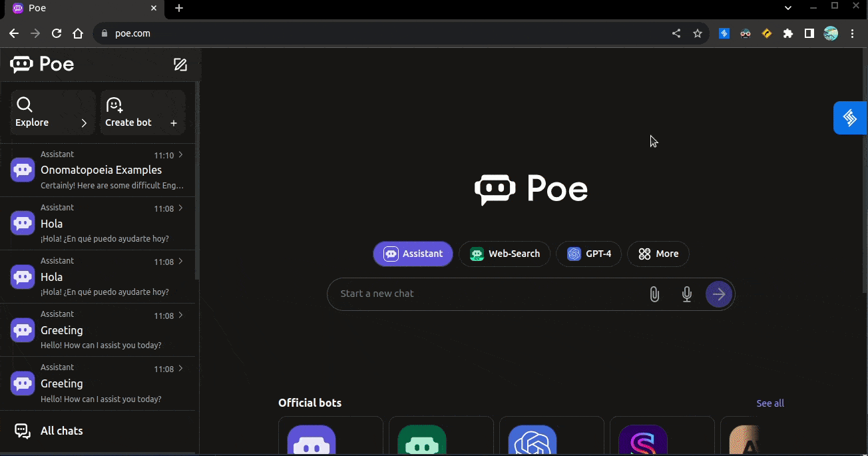Screen dimensions: 868x456
Task: Open the More bots chip
Action: [x=658, y=254]
